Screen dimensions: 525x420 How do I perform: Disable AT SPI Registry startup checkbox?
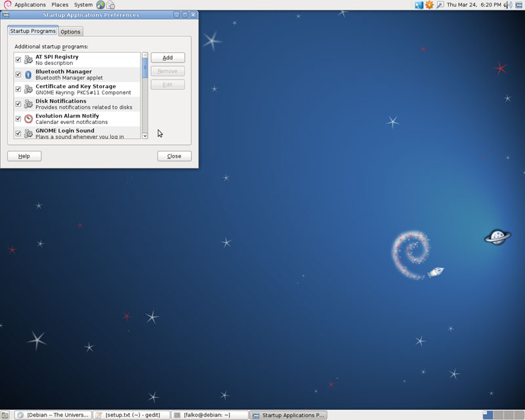[x=18, y=60]
